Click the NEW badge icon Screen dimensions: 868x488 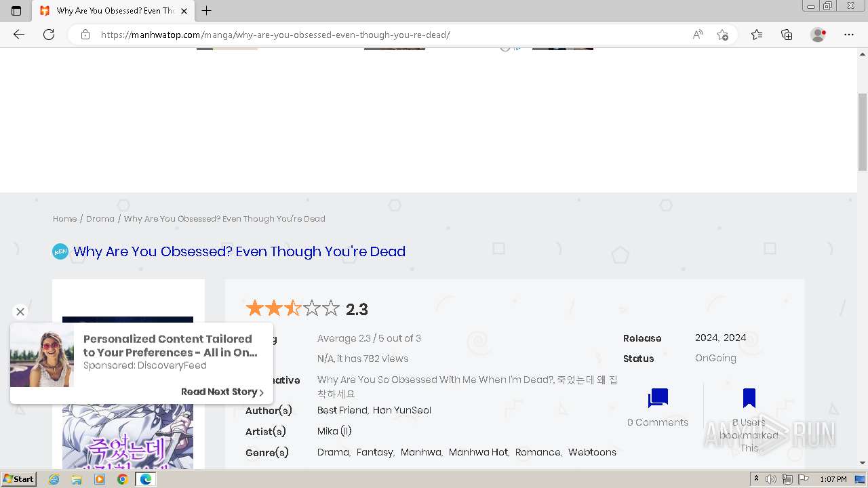click(60, 251)
